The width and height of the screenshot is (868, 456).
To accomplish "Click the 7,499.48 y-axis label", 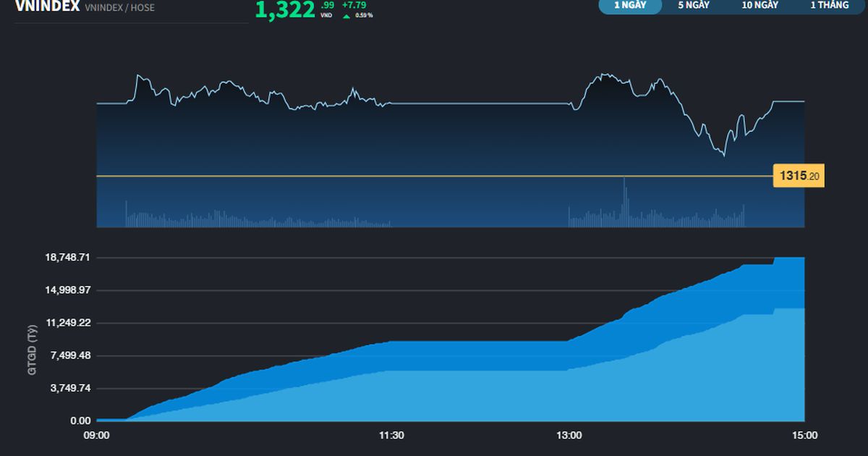I will [71, 355].
